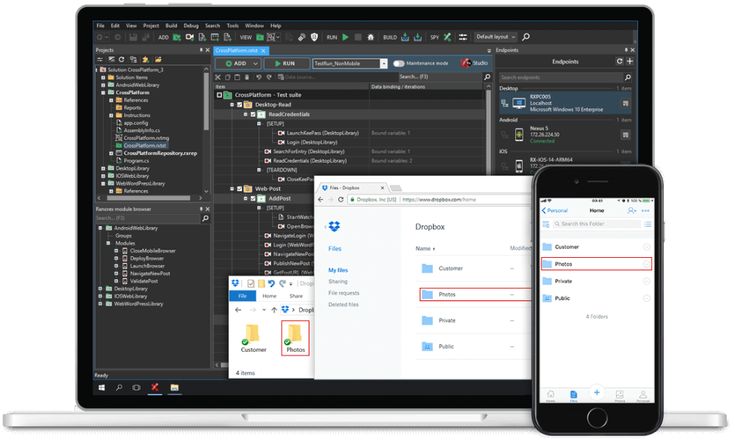Tap the select circle for Private on phone

pos(646,281)
